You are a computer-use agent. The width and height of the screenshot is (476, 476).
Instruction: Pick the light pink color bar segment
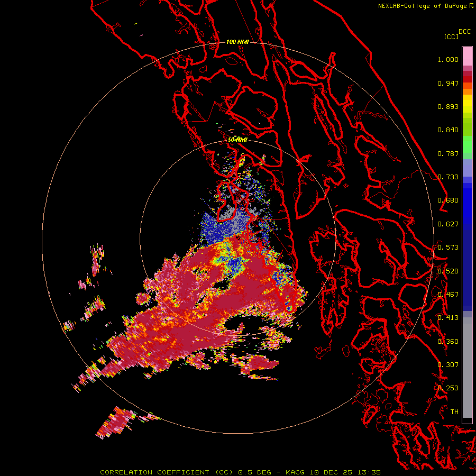[467, 57]
